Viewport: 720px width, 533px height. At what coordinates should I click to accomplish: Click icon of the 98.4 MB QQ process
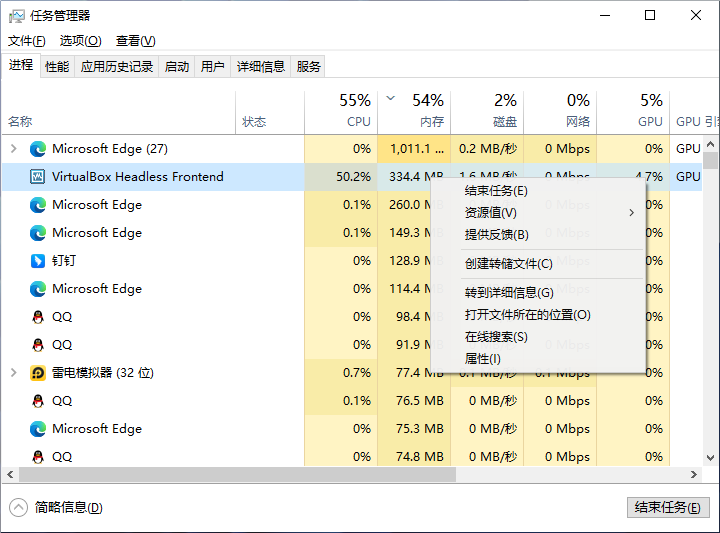[38, 317]
